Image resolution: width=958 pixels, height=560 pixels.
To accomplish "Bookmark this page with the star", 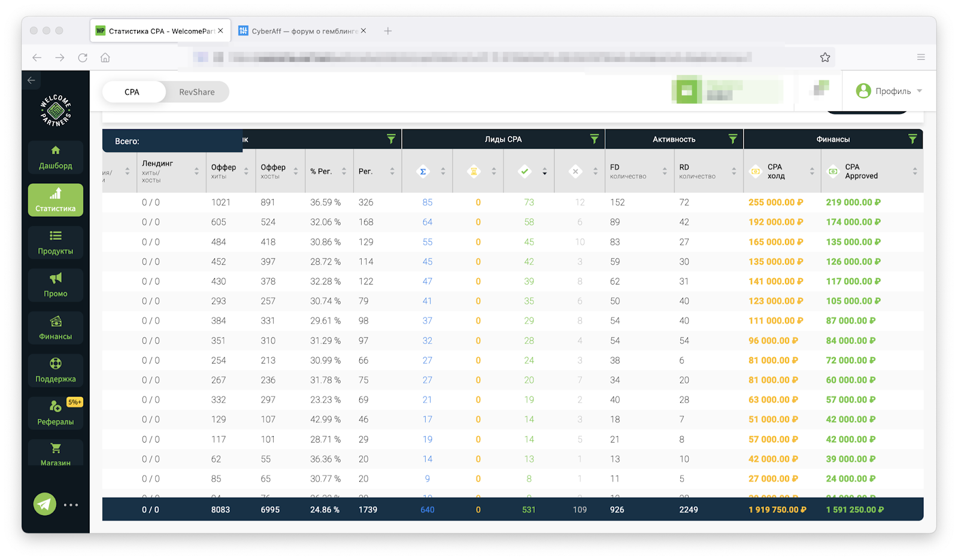I will [x=825, y=57].
